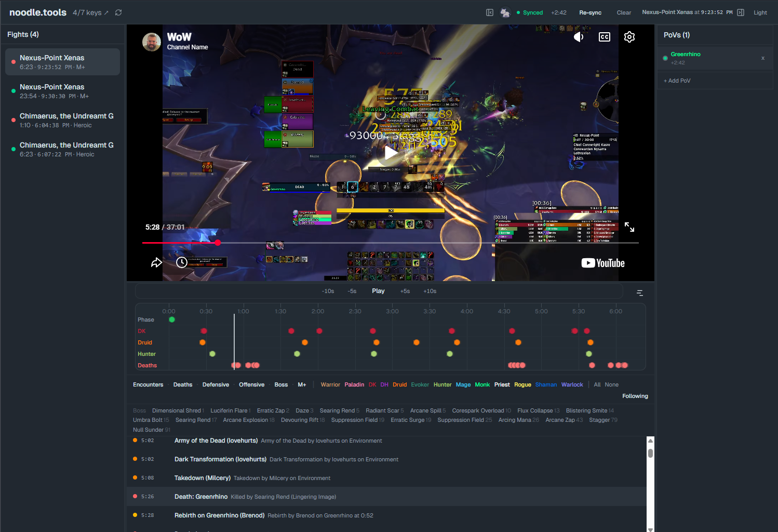Switch to the Defensive events tab

pyautogui.click(x=216, y=384)
